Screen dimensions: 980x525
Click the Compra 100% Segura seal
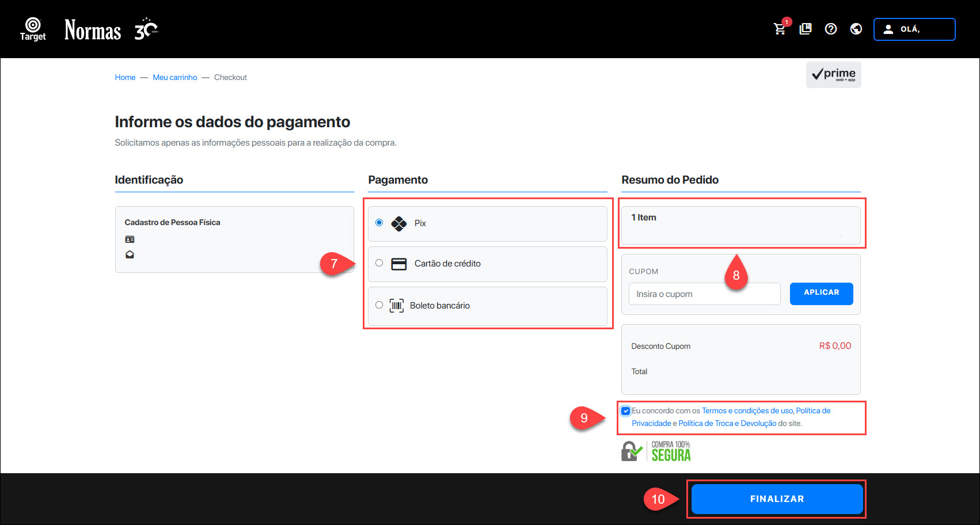click(x=656, y=452)
